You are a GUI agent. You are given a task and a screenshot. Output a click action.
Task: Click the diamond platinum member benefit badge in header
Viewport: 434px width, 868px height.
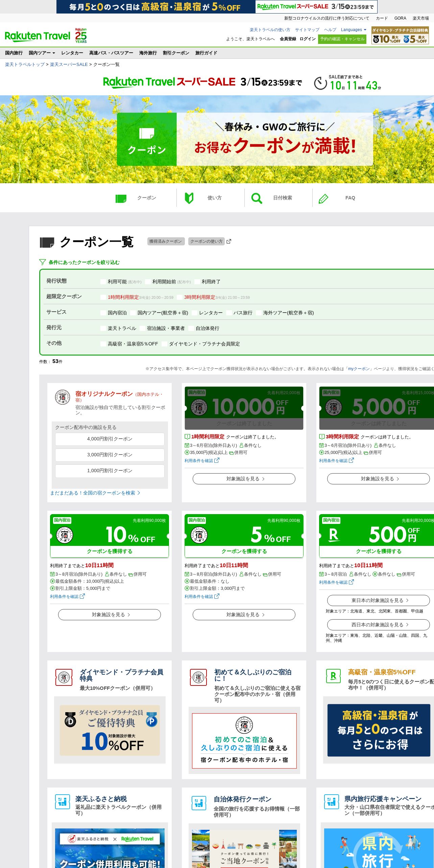point(400,35)
